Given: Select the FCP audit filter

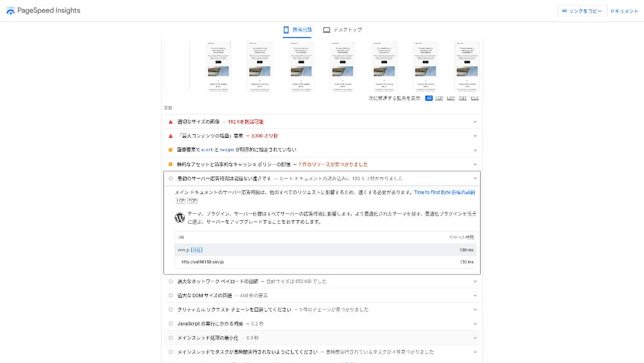Looking at the screenshot, I should (439, 98).
